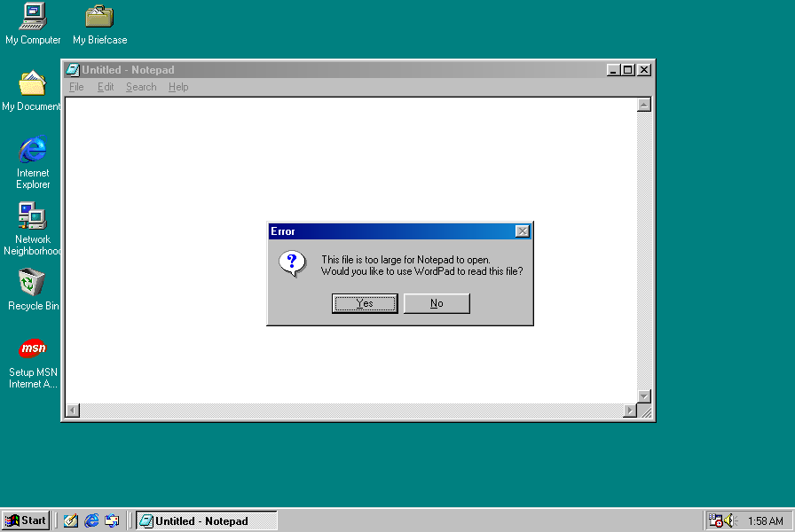Open the volume speaker tray icon
Viewport: 795px width, 532px height.
730,520
